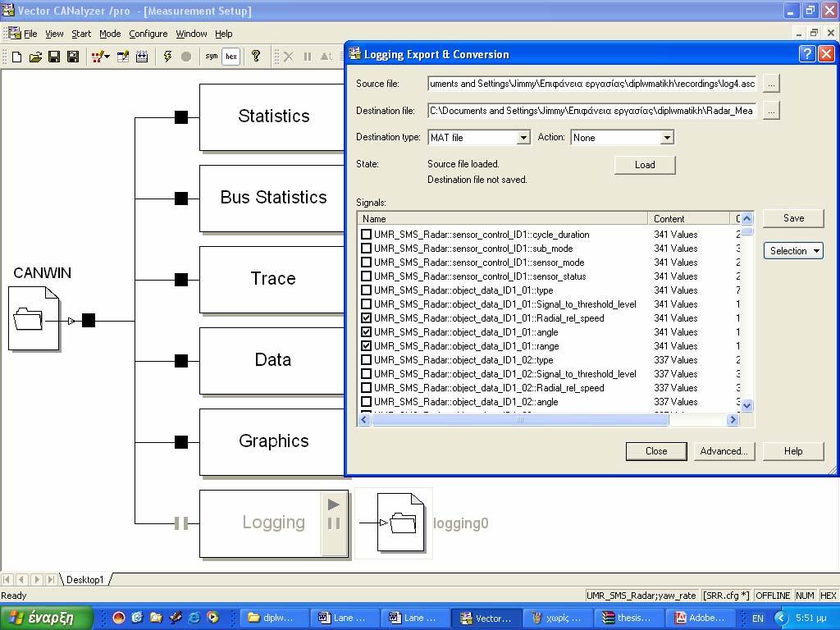Open the Start menu item

(x=81, y=34)
